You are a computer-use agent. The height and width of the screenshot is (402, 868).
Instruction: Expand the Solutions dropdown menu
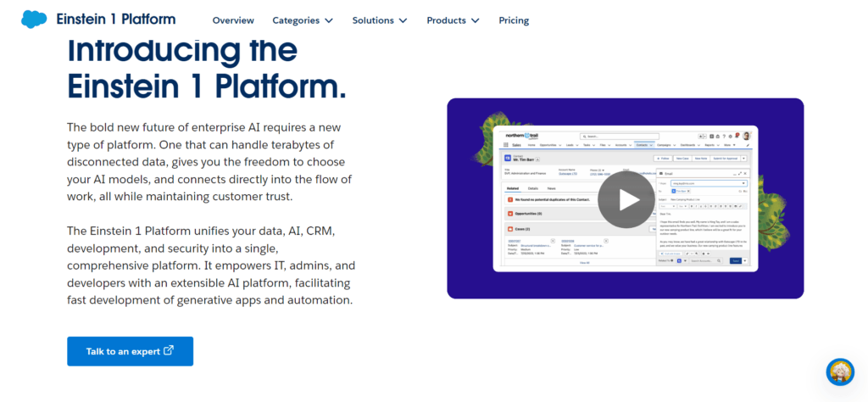tap(380, 20)
